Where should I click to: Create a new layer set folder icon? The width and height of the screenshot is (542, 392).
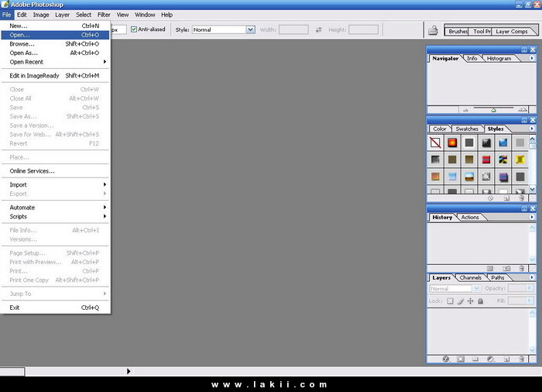(x=475, y=359)
